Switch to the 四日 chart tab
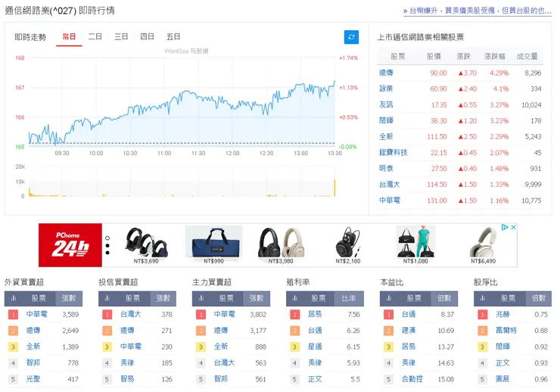This screenshot has height=392, width=560. pos(147,37)
